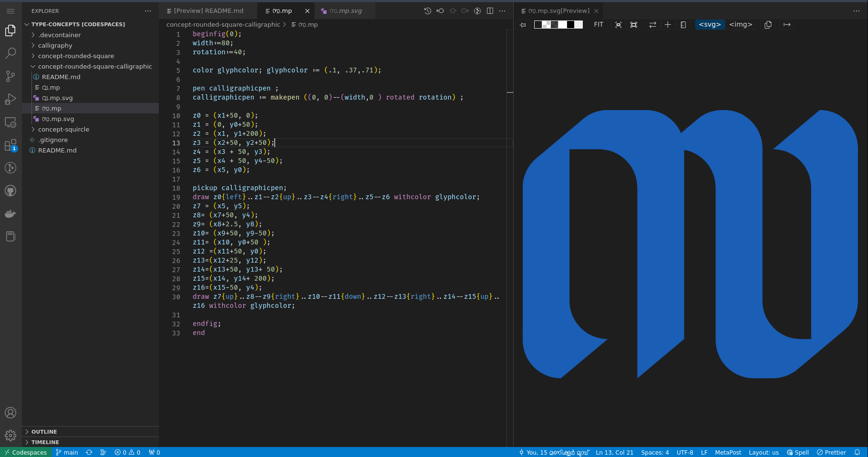Click the pin icon in preview toolbar
This screenshot has width=868, height=457.
(x=523, y=25)
